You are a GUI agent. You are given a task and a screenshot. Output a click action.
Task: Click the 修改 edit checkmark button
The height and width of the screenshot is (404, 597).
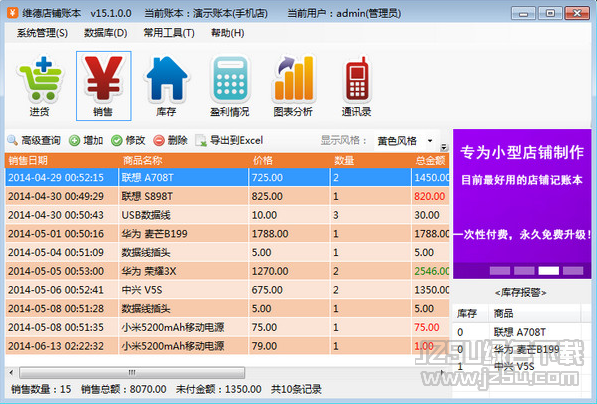click(128, 141)
